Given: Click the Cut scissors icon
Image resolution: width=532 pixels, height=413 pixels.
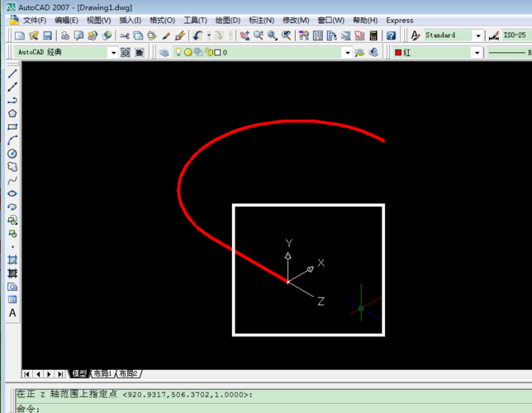Looking at the screenshot, I should click(124, 36).
